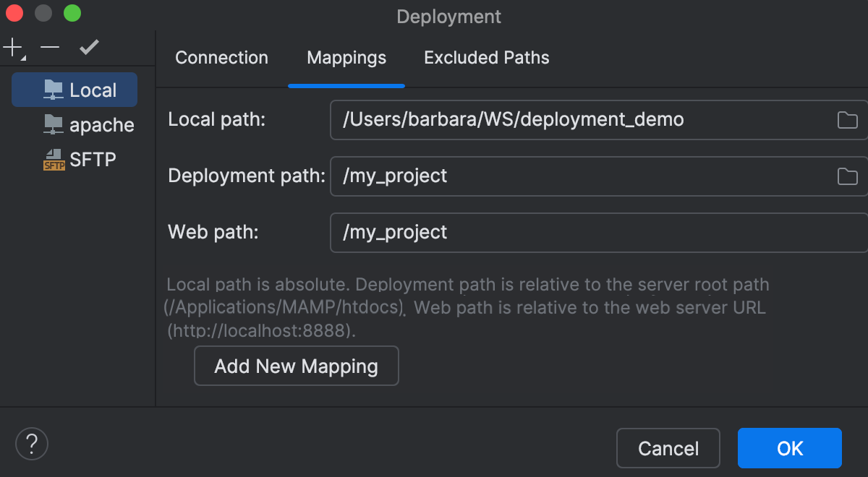Screen dimensions: 868x477
Task: Click the Add New Mapping button
Action: [x=296, y=366]
